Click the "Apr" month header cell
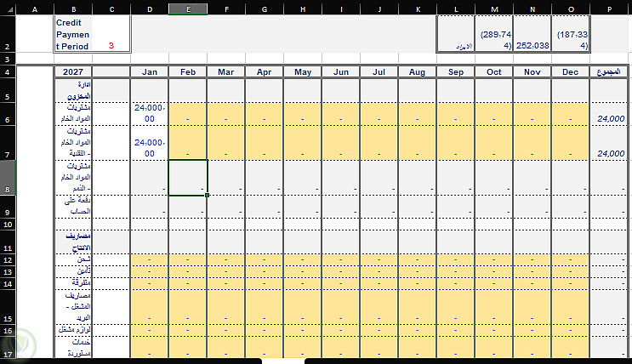632x364 pixels. [265, 71]
